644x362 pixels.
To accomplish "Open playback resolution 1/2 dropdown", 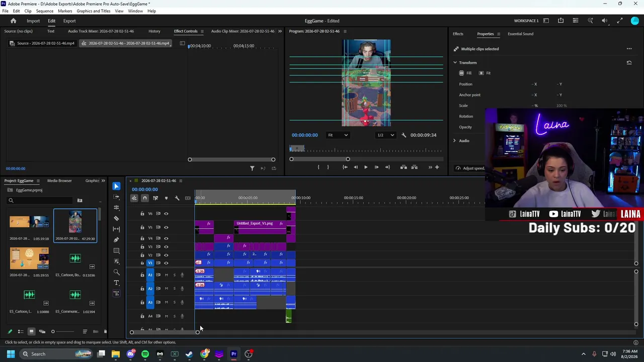I will click(386, 135).
